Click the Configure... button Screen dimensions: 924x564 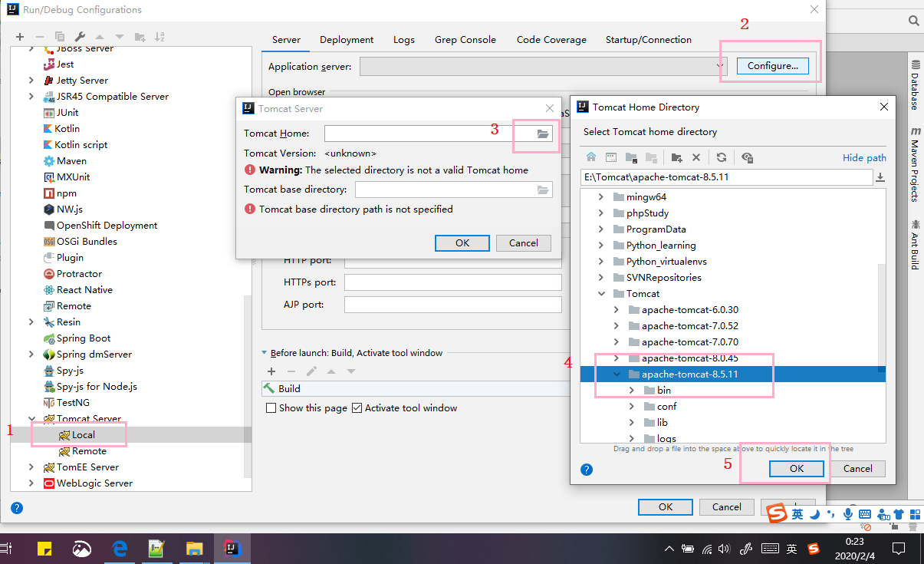click(x=772, y=66)
